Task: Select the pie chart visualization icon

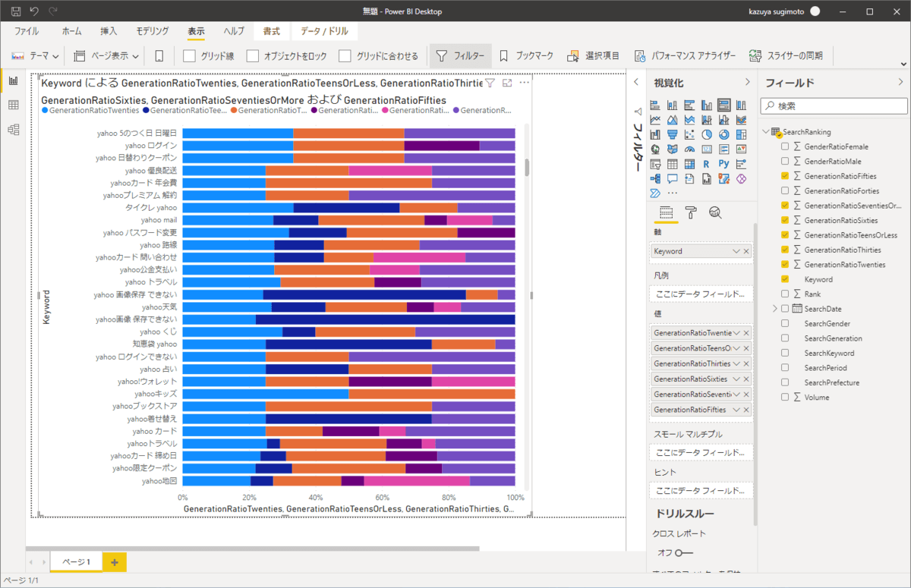Action: (x=707, y=134)
